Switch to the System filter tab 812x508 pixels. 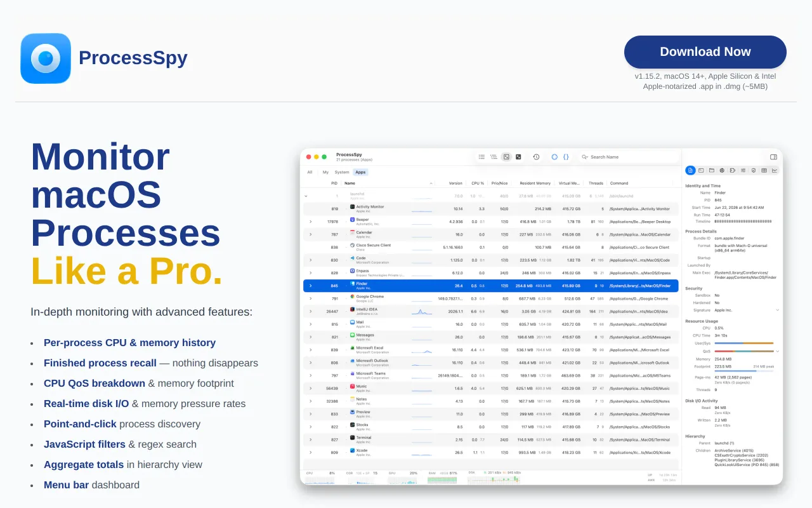coord(342,172)
